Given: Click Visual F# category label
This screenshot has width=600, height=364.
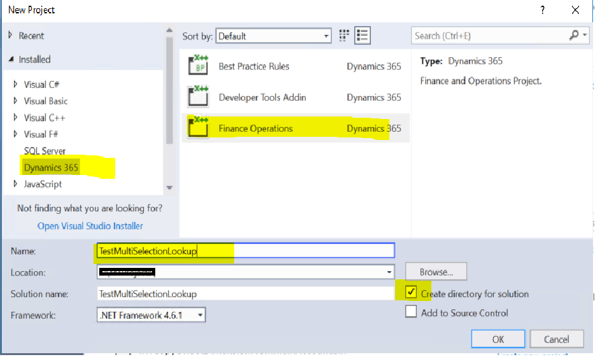Looking at the screenshot, I should click(41, 134).
